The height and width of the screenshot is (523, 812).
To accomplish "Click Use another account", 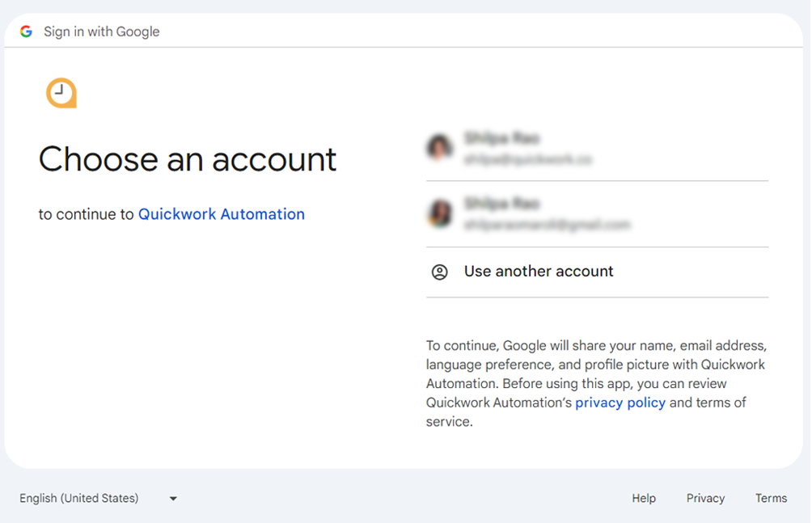I will click(597, 272).
